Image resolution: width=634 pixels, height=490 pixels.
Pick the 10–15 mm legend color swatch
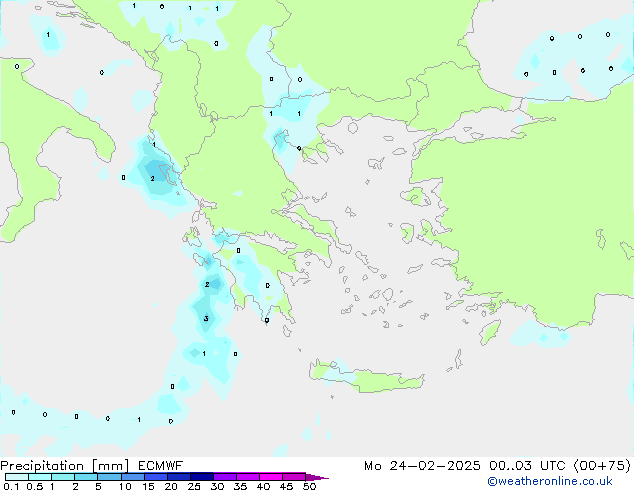pyautogui.click(x=133, y=477)
